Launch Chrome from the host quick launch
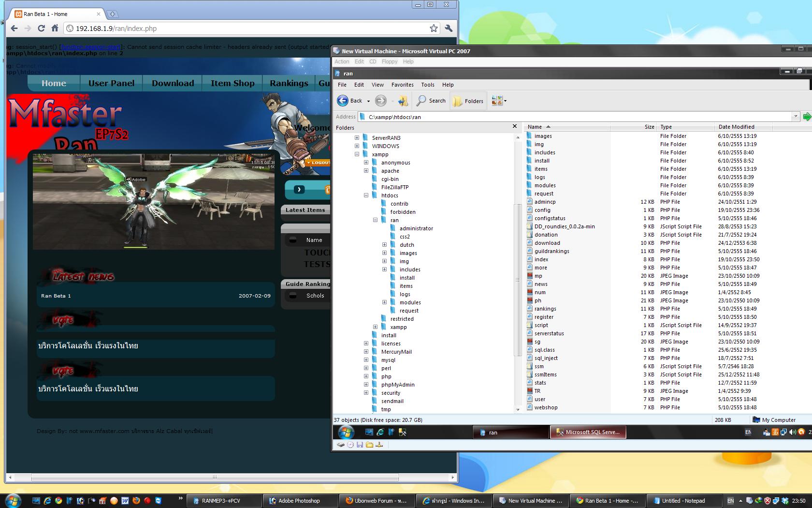The width and height of the screenshot is (812, 508). coord(58,501)
